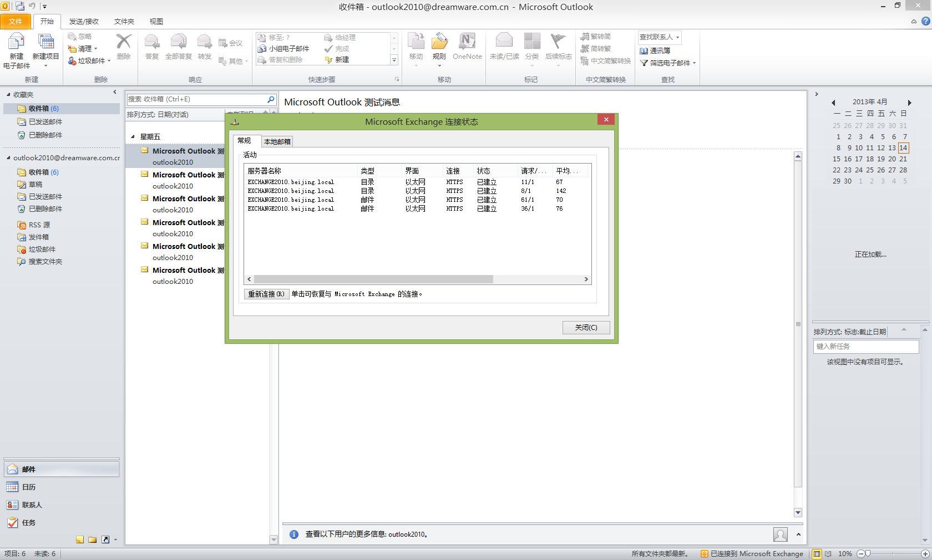The height and width of the screenshot is (560, 932).
Task: Open the File (文件) tab
Action: click(16, 22)
